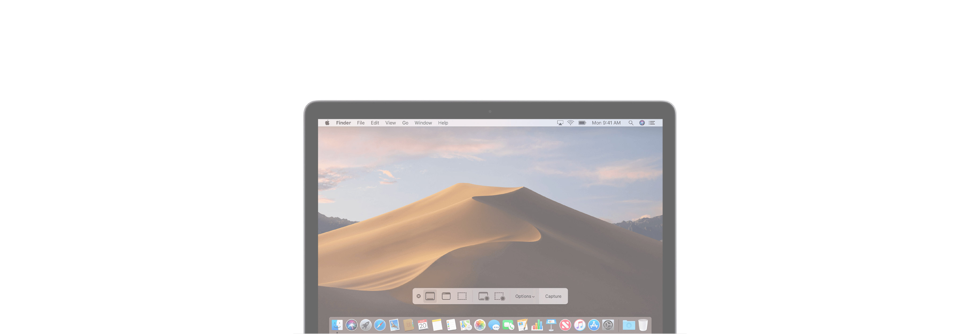Dismiss the screenshot toolbar with X
980x334 pixels.
(419, 296)
